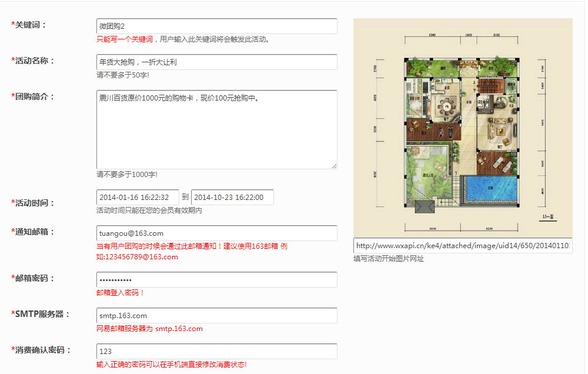Click the SMTP服务器 field label
The image size is (588, 374).
click(x=40, y=314)
